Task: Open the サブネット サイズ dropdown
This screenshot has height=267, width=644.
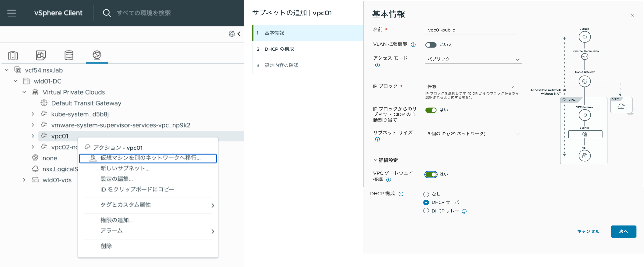Action: [x=473, y=134]
